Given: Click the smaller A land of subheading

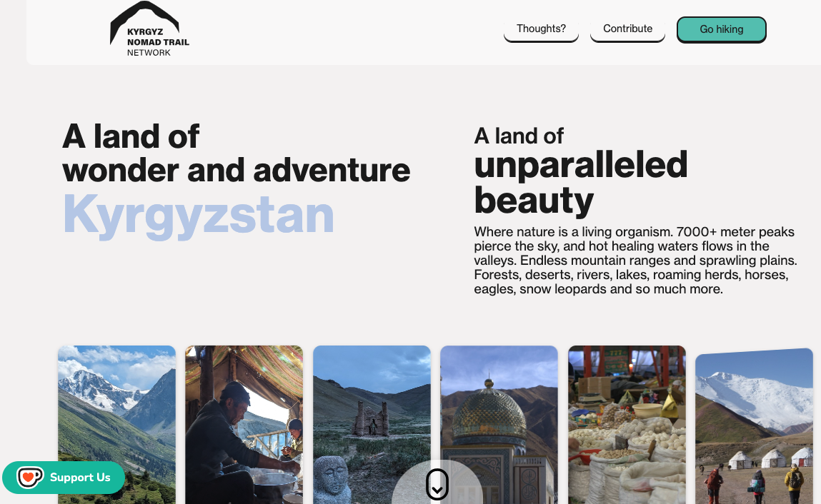Looking at the screenshot, I should pos(518,136).
